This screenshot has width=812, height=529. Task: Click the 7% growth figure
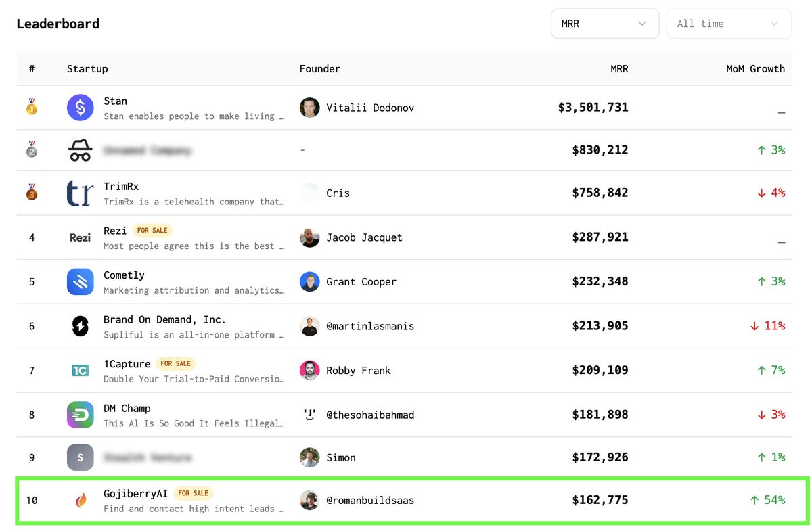point(771,370)
